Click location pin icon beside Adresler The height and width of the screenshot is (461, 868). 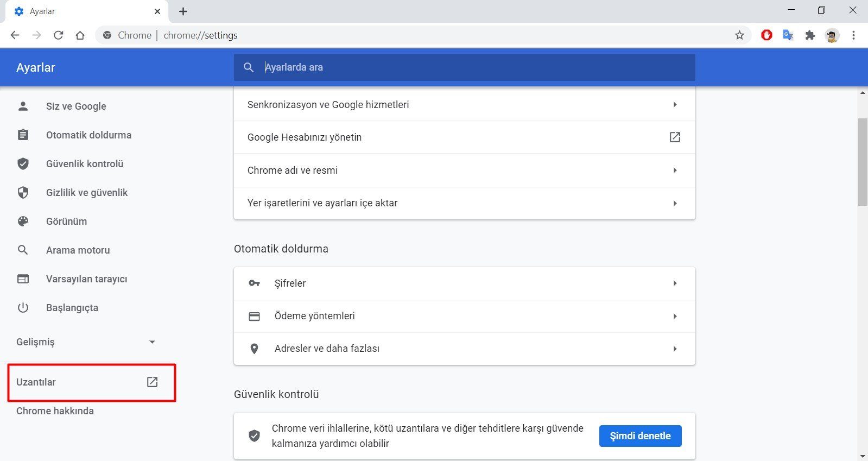click(254, 349)
